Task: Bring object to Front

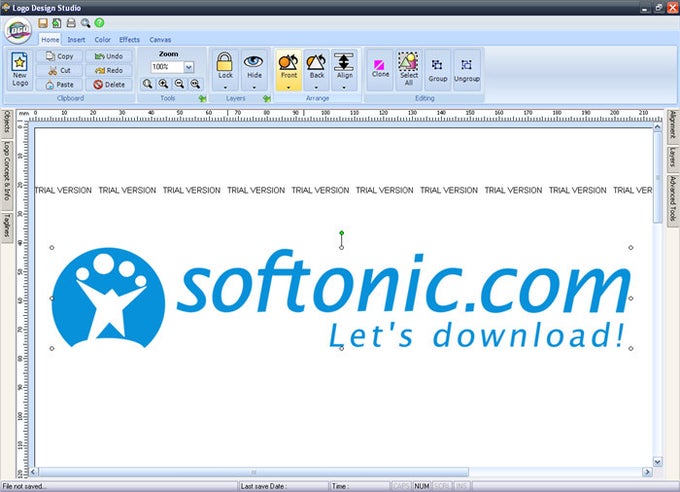Action: pos(288,65)
